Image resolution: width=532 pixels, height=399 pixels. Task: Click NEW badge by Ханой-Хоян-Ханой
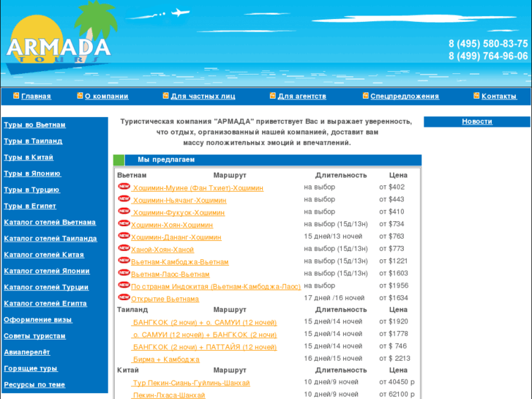coord(124,248)
